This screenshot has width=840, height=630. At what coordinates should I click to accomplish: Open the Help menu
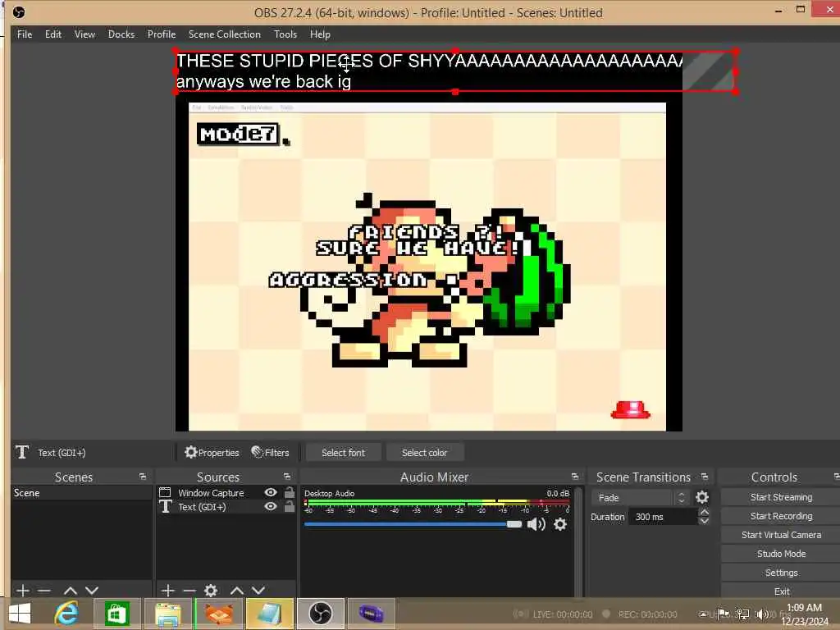click(x=320, y=34)
